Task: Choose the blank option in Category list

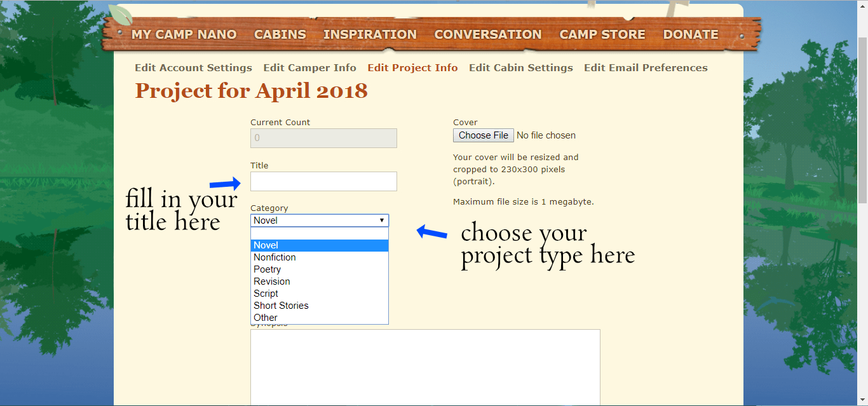Action: (320, 233)
